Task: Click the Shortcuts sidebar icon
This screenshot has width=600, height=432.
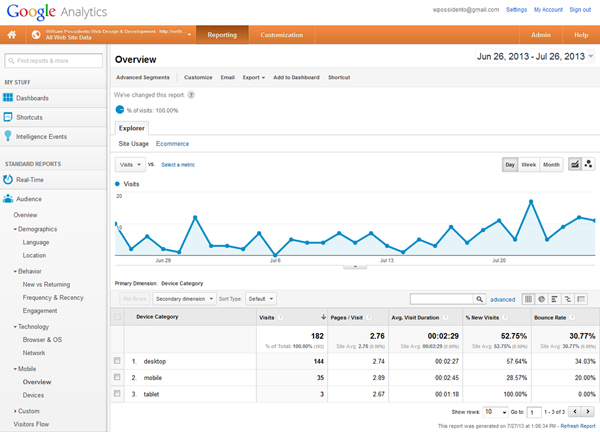Action: [x=8, y=117]
